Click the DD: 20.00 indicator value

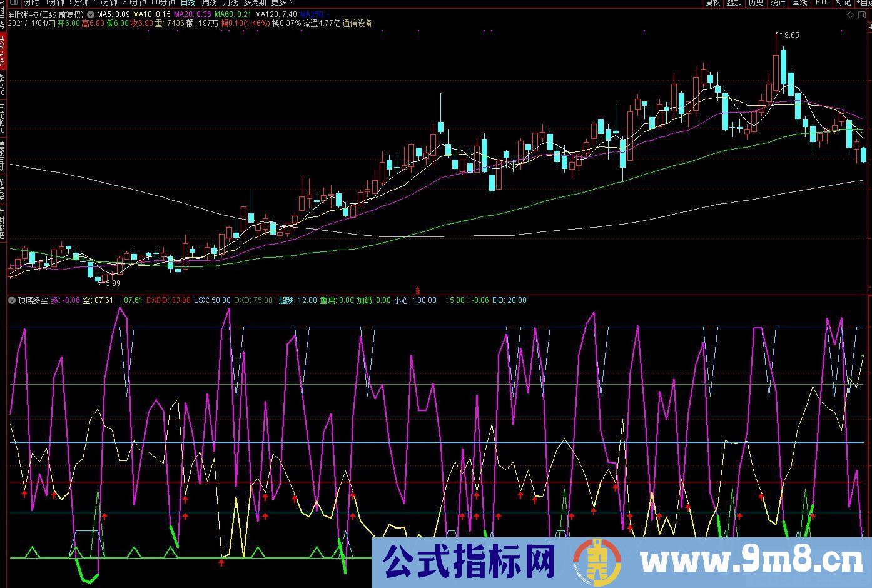(509, 300)
